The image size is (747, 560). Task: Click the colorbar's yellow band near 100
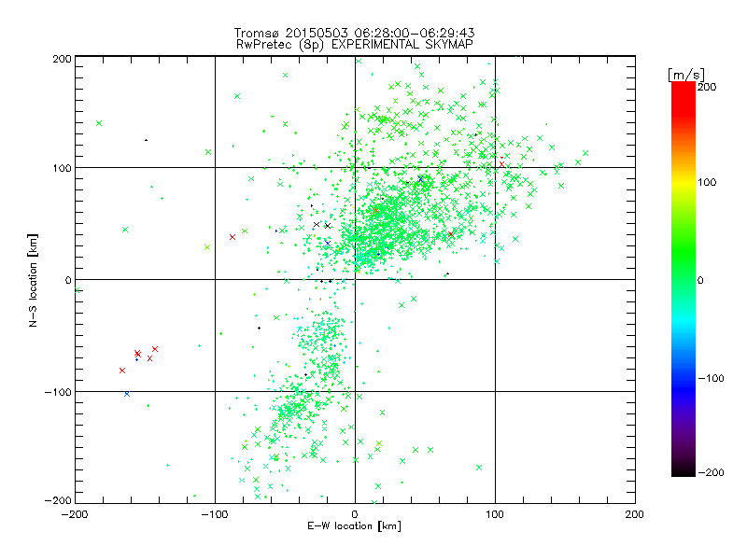tap(684, 181)
